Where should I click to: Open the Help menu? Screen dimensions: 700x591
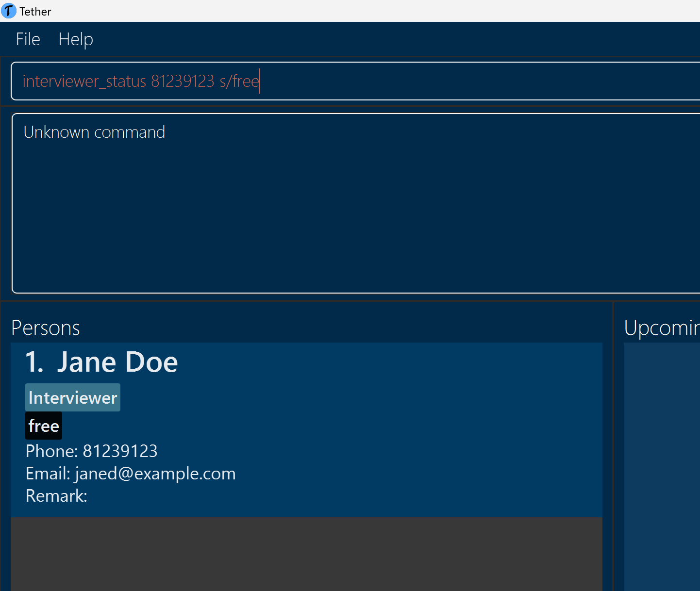(76, 39)
